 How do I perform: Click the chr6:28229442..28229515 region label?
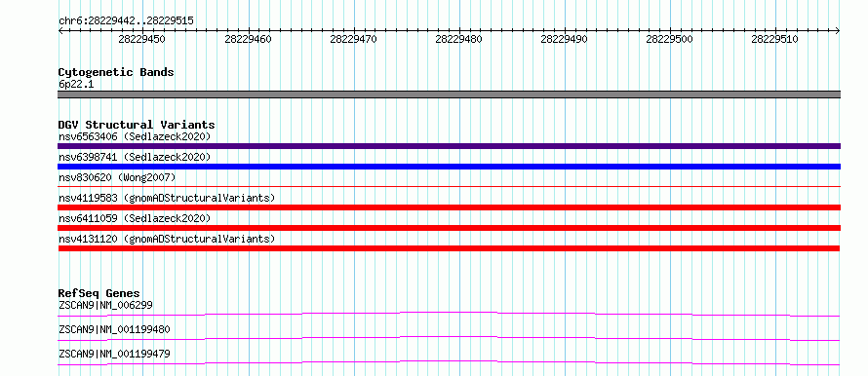click(x=126, y=21)
